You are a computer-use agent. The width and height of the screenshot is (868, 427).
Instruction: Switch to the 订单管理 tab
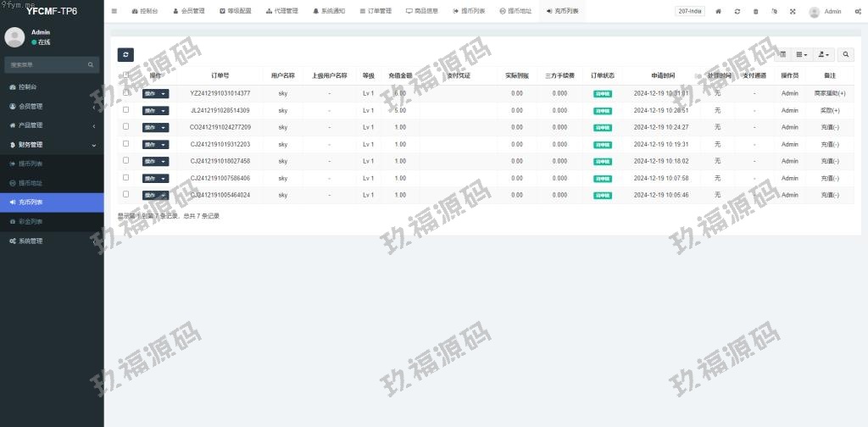371,12
